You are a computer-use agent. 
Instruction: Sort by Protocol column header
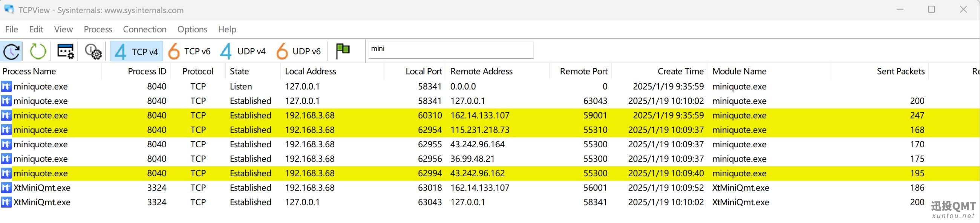[198, 72]
